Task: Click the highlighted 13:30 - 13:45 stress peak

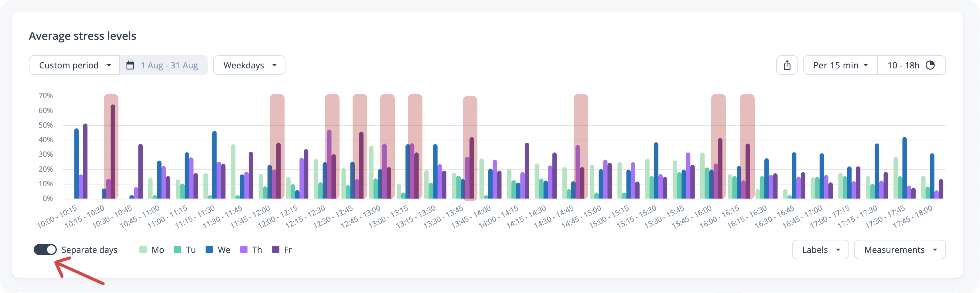Action: point(471,167)
